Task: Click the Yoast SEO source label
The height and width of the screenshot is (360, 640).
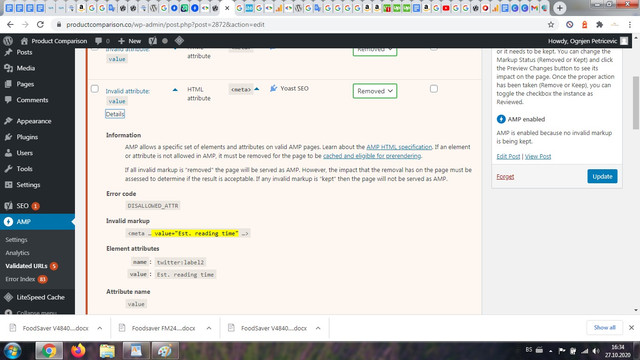Action: 294,88
